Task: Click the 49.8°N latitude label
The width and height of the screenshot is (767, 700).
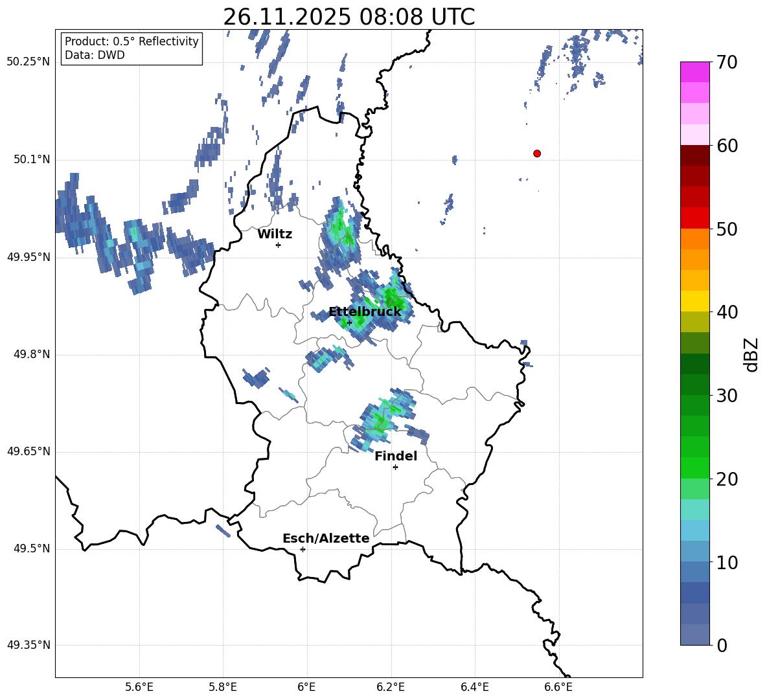Action: (x=32, y=354)
